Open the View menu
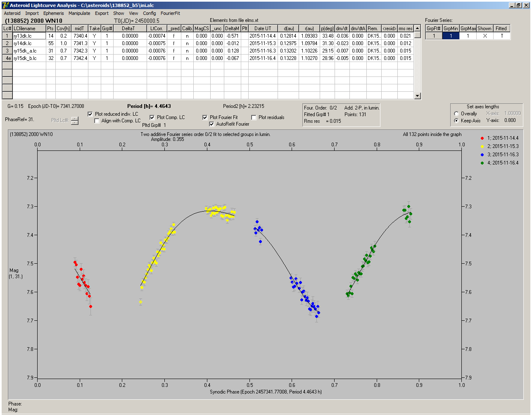 point(133,13)
